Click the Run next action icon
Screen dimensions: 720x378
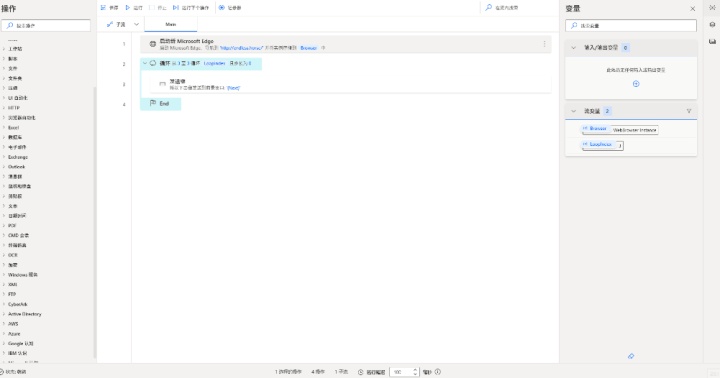[x=175, y=8]
